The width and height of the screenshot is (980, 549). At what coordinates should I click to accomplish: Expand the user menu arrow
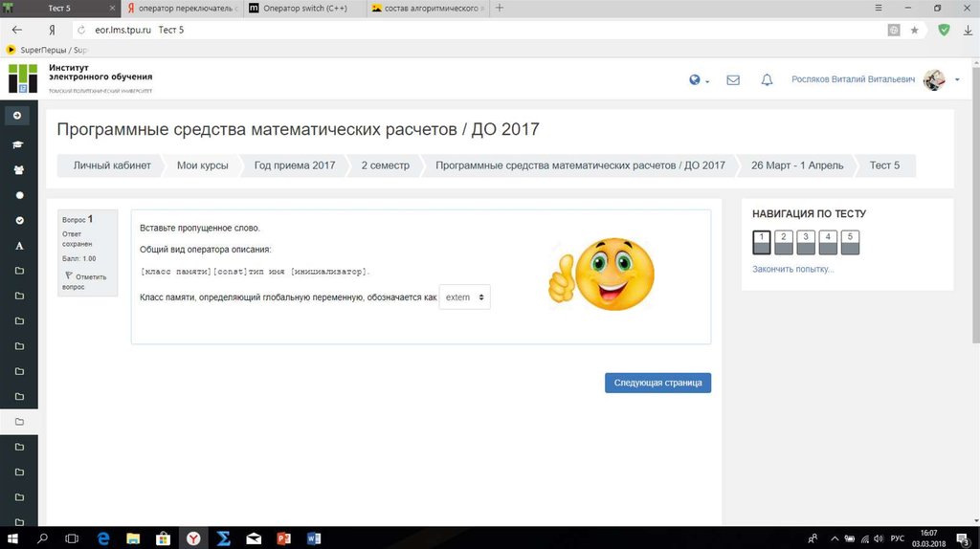click(957, 80)
